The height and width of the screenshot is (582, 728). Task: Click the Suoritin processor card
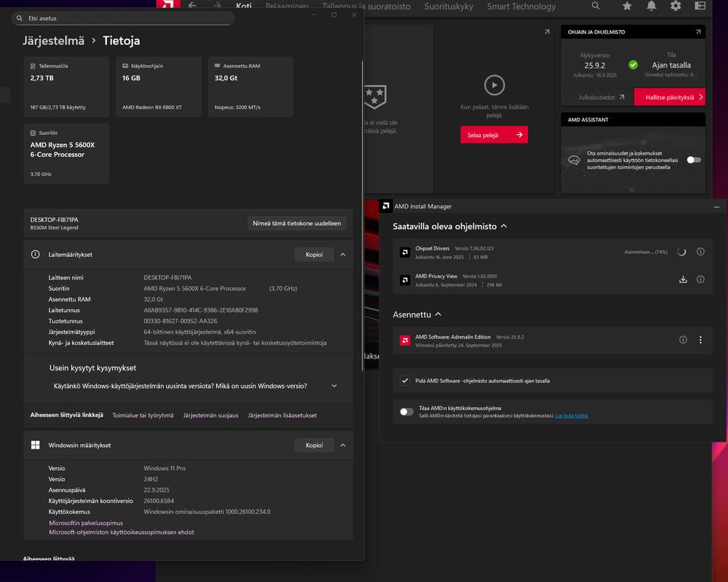(67, 154)
